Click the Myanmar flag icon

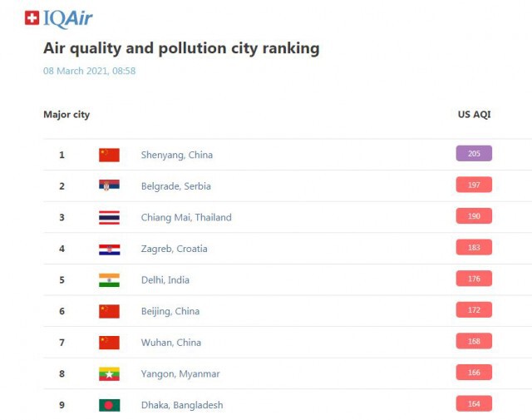[109, 374]
